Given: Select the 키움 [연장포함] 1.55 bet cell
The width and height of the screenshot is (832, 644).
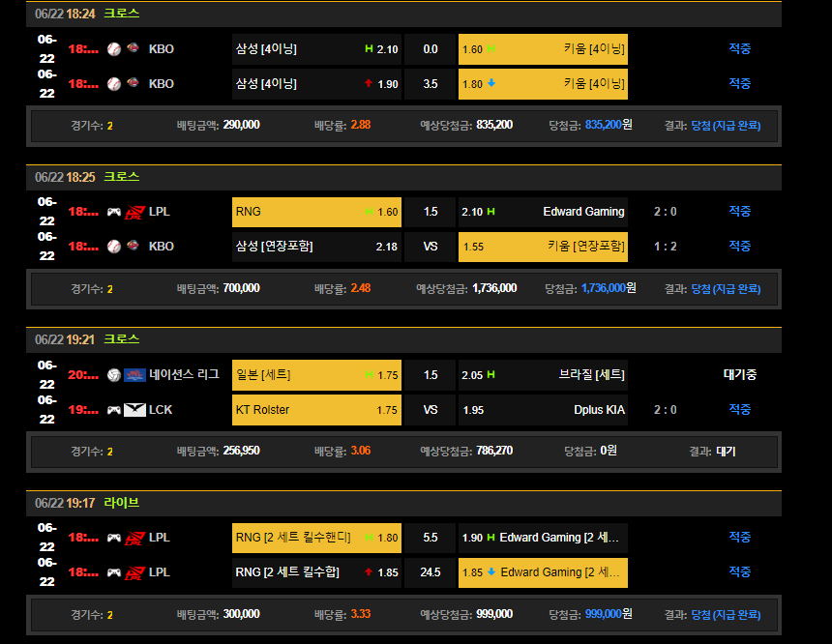Looking at the screenshot, I should click(x=543, y=247).
